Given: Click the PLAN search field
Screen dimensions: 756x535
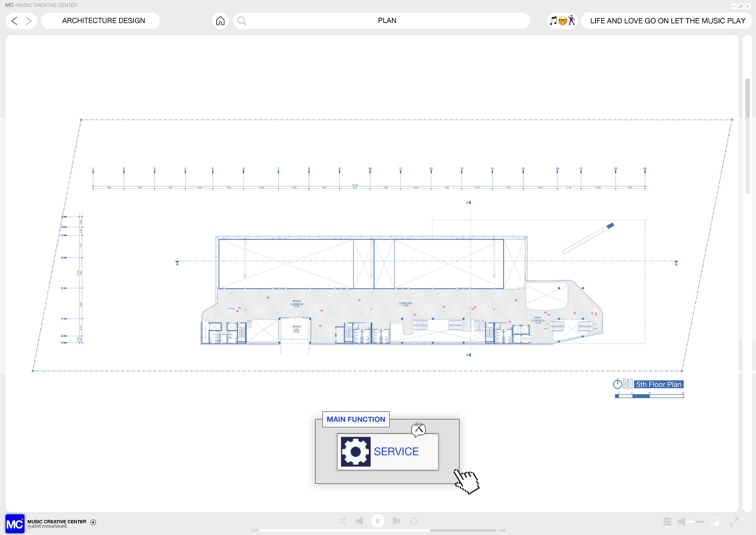Looking at the screenshot, I should pos(387,21).
